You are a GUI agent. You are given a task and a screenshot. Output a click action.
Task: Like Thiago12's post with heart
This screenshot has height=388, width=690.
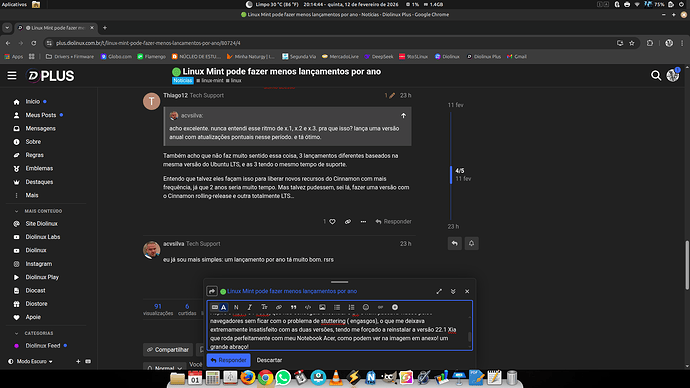332,222
